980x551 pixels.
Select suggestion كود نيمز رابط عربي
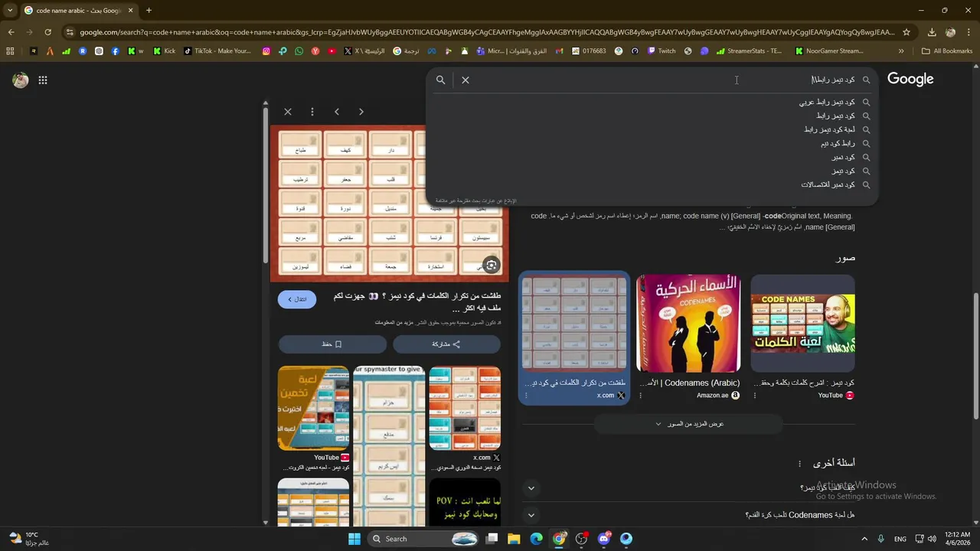pos(652,102)
